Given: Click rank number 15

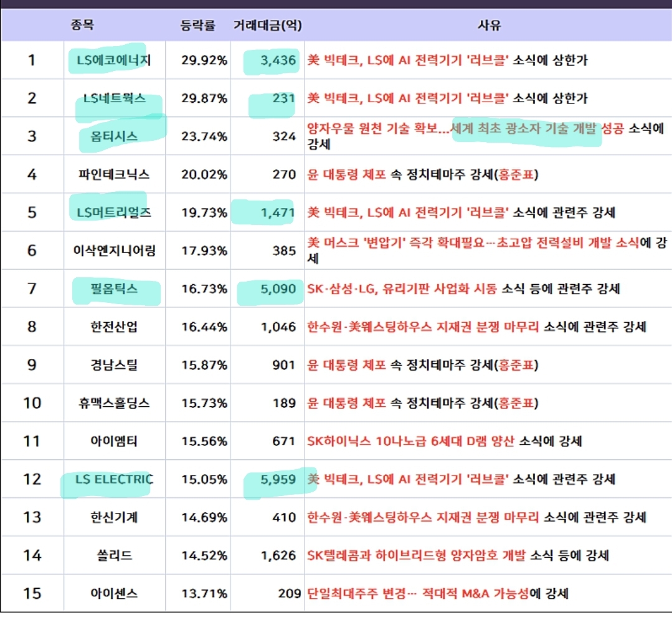Looking at the screenshot, I should pos(32,594).
